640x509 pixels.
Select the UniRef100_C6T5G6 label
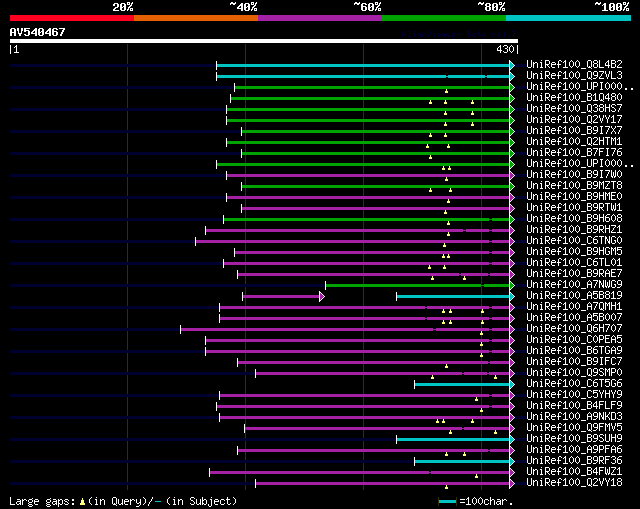tap(574, 384)
